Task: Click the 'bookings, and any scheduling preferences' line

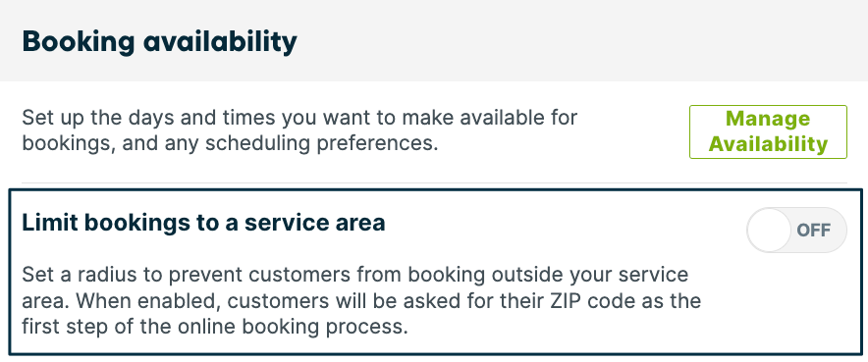Action: point(230,143)
